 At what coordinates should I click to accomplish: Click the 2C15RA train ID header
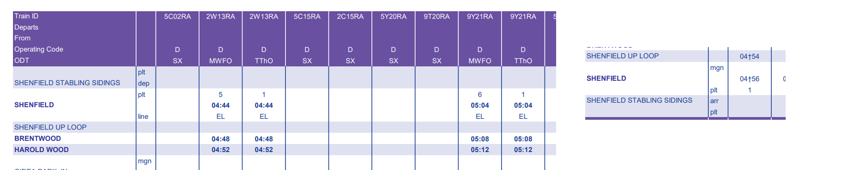(x=350, y=17)
